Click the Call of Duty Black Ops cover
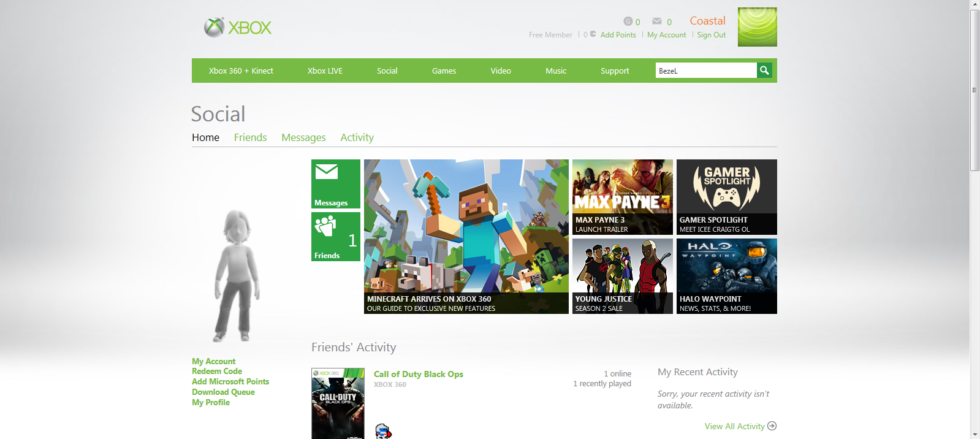Image resolution: width=980 pixels, height=439 pixels. tap(338, 403)
